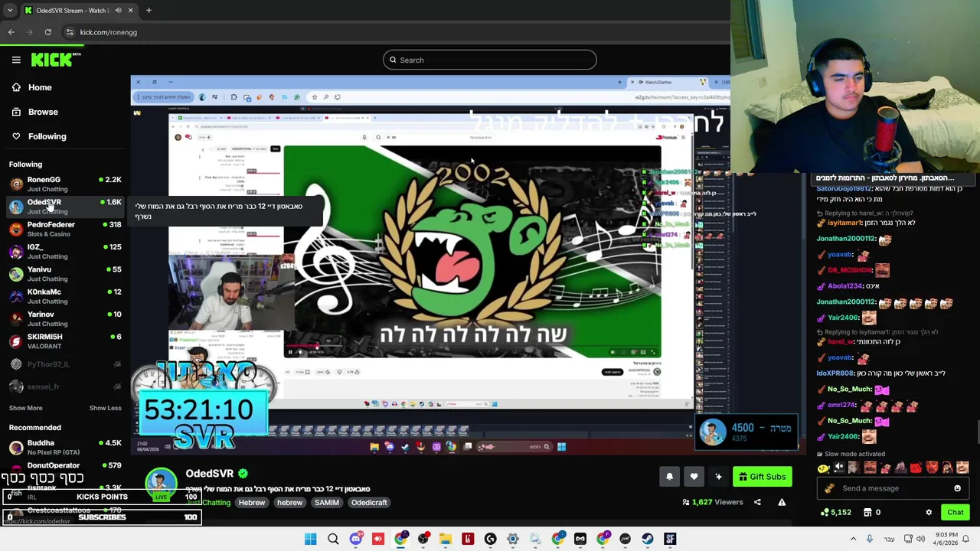Open Settings gear in the taskbar
Image resolution: width=980 pixels, height=551 pixels.
pyautogui.click(x=513, y=539)
